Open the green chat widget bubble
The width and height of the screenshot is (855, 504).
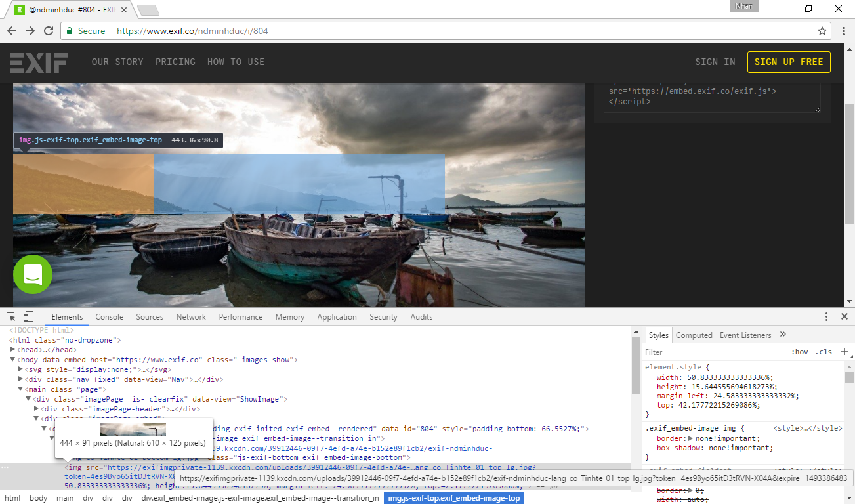point(33,274)
